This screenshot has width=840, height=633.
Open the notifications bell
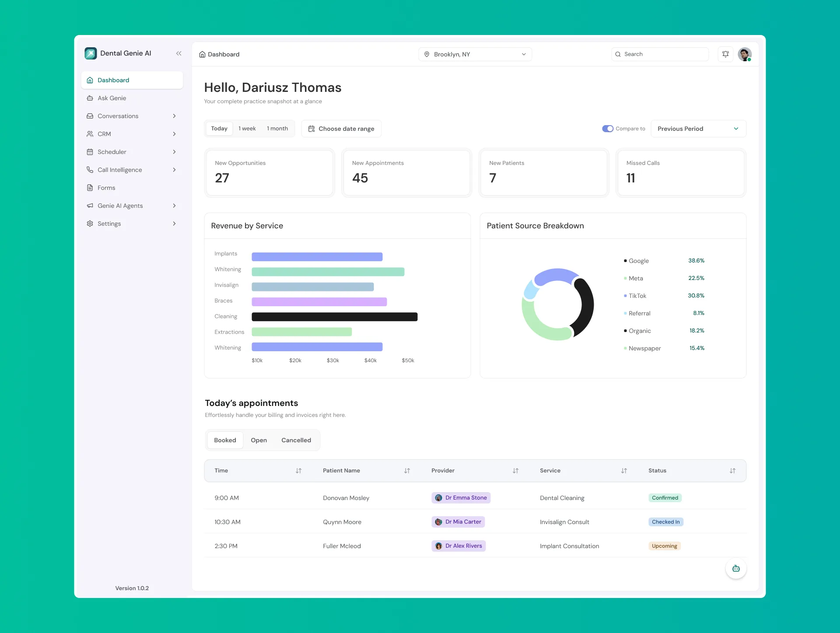725,54
